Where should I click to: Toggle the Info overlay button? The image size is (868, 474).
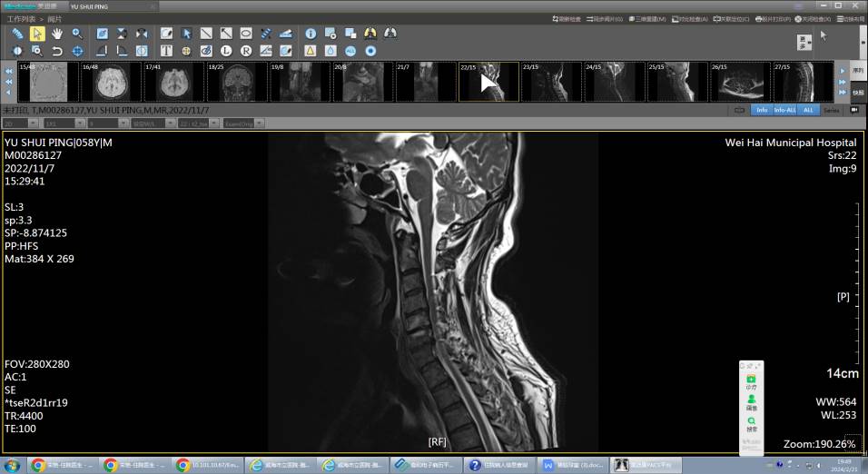coord(761,110)
